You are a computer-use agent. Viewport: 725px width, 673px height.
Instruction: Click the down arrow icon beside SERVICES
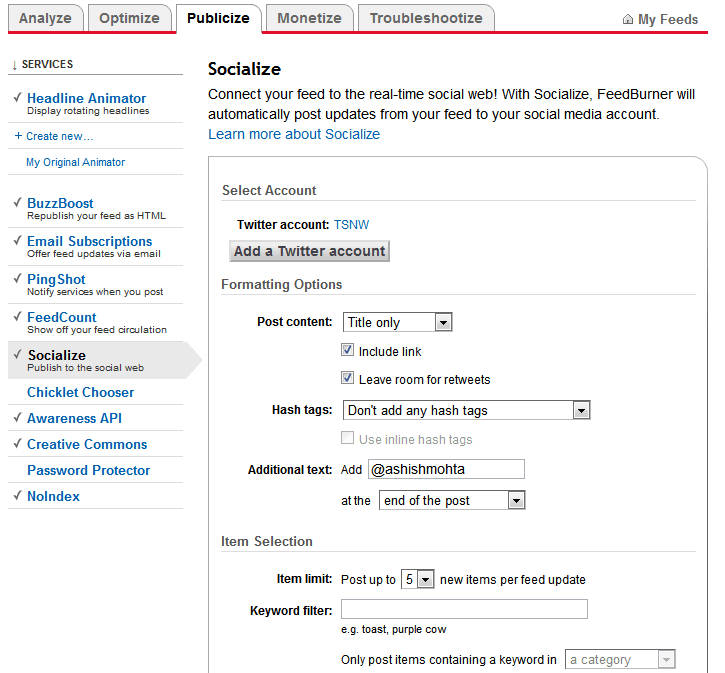(x=14, y=65)
